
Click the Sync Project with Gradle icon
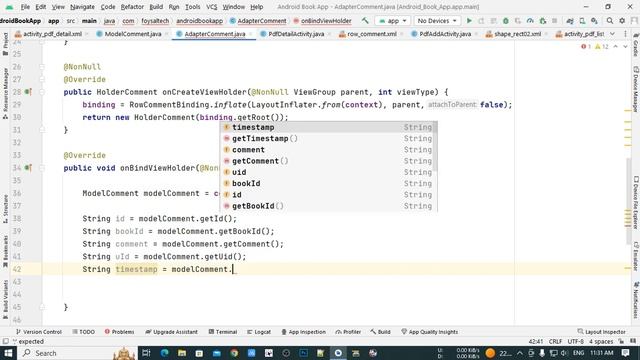570,21
